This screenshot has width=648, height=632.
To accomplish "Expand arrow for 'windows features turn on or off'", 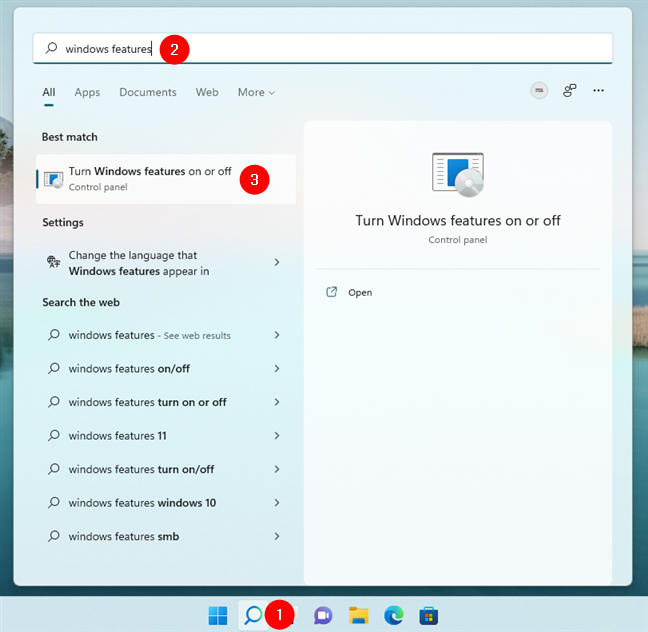I will point(277,402).
